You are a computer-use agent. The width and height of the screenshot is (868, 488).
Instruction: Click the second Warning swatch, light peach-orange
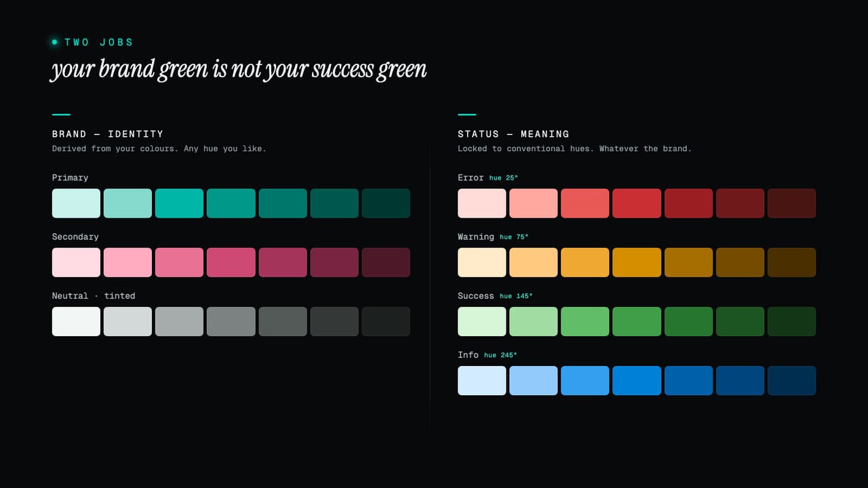(533, 262)
